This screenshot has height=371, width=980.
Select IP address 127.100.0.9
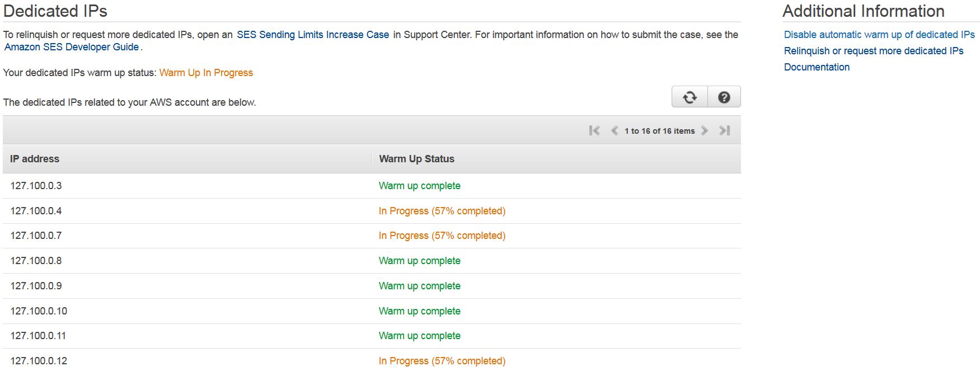tap(36, 286)
